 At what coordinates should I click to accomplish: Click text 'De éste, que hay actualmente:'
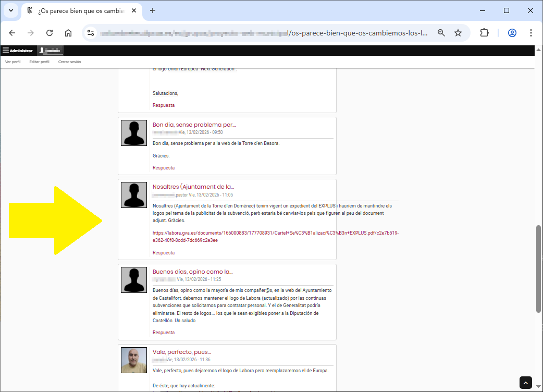click(x=183, y=386)
